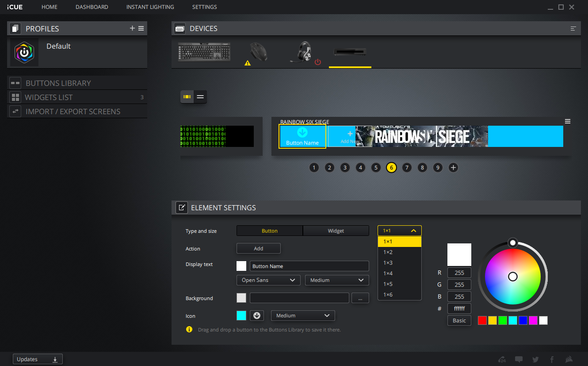Switch to list screen layout view
The height and width of the screenshot is (366, 588).
point(200,96)
